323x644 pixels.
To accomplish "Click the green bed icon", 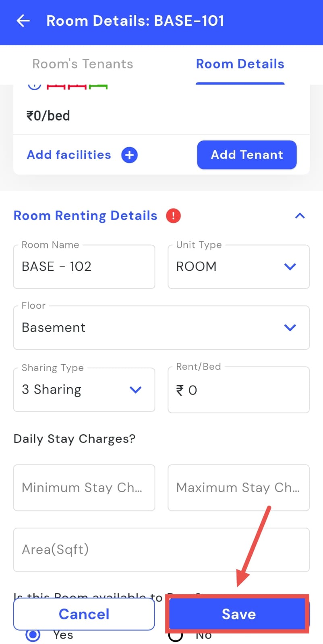I will tap(98, 87).
